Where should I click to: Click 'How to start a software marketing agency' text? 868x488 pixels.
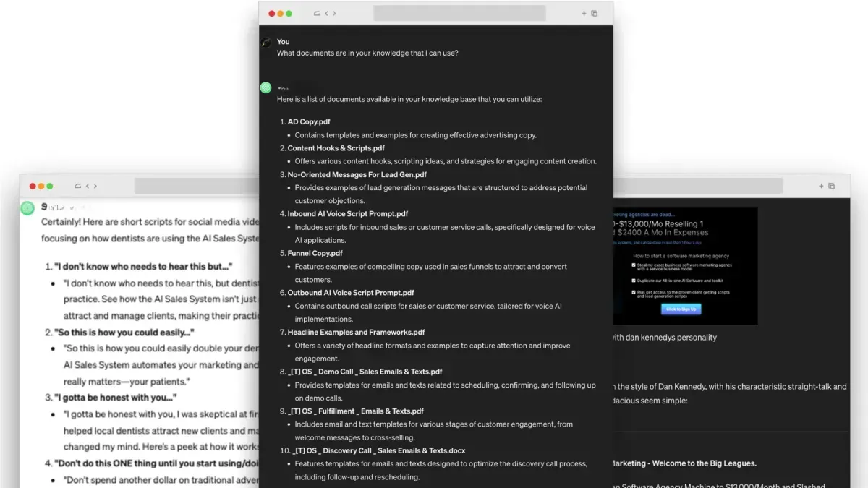tap(681, 256)
